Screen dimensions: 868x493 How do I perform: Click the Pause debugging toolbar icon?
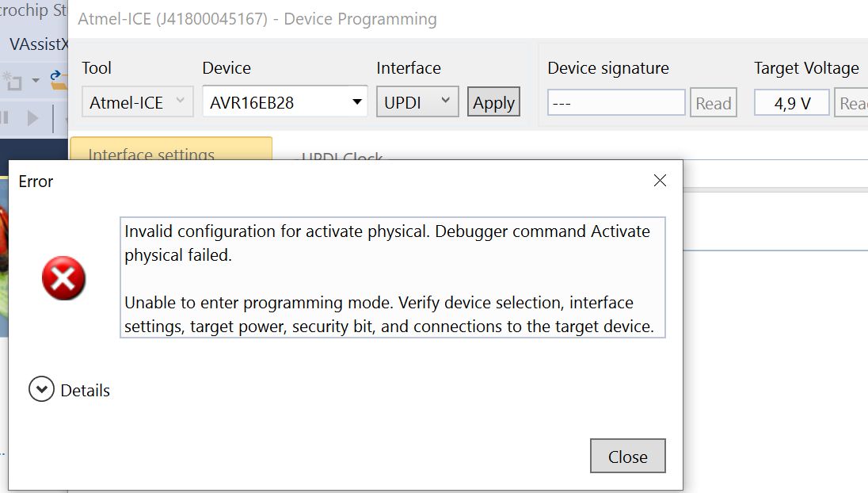coord(5,118)
